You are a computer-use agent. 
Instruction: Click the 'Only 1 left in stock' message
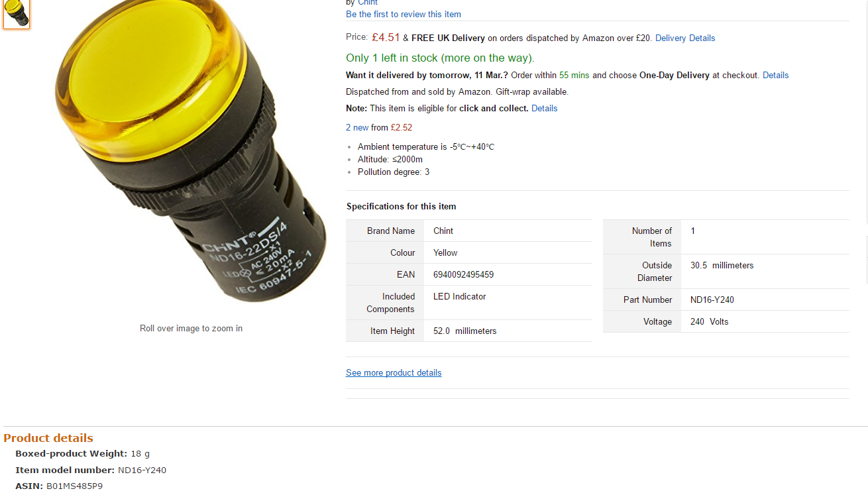click(x=440, y=58)
